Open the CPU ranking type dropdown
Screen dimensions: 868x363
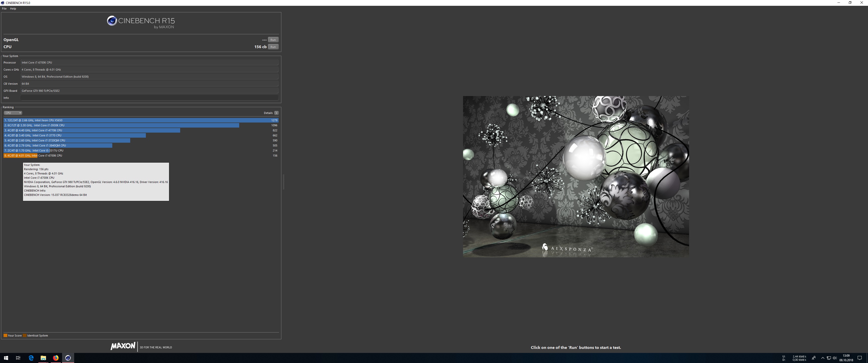(x=13, y=113)
